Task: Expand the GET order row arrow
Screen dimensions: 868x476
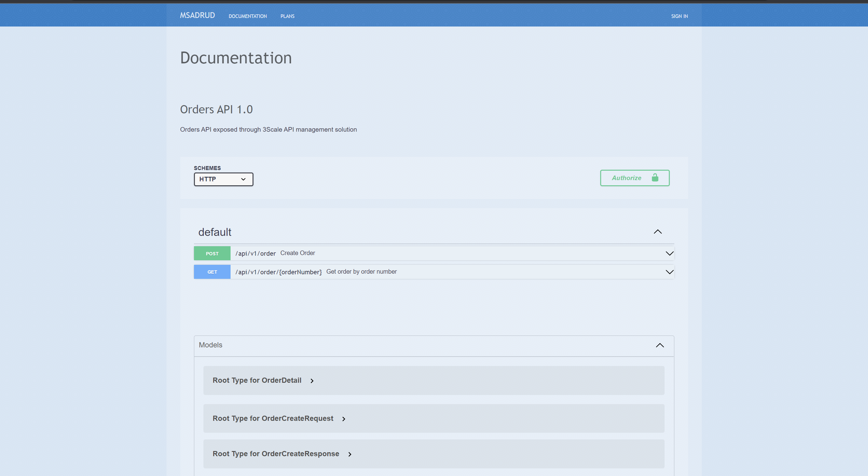Action: (x=669, y=272)
